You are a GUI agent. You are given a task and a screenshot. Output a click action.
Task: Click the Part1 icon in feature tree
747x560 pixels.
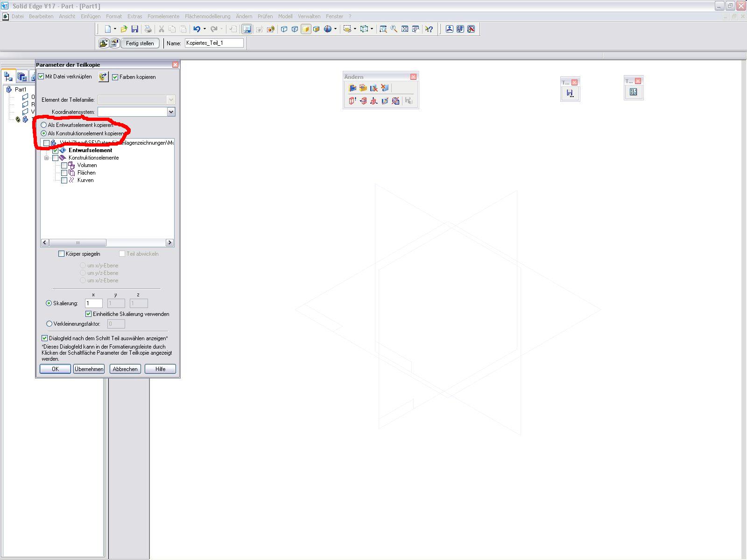[9, 90]
